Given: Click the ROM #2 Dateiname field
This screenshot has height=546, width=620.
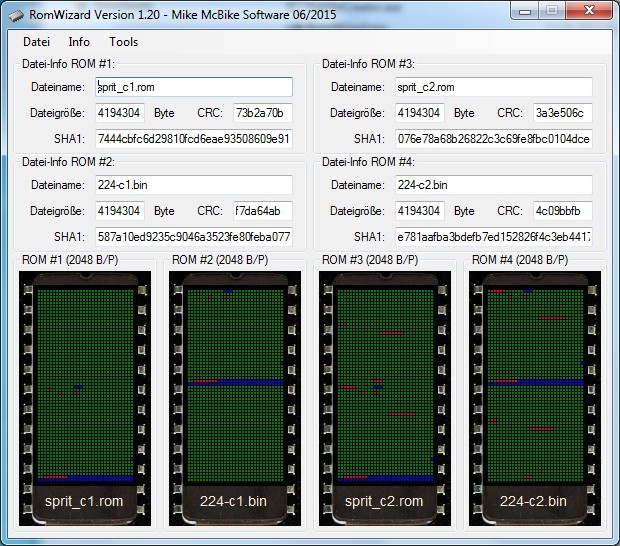Looking at the screenshot, I should [x=194, y=185].
